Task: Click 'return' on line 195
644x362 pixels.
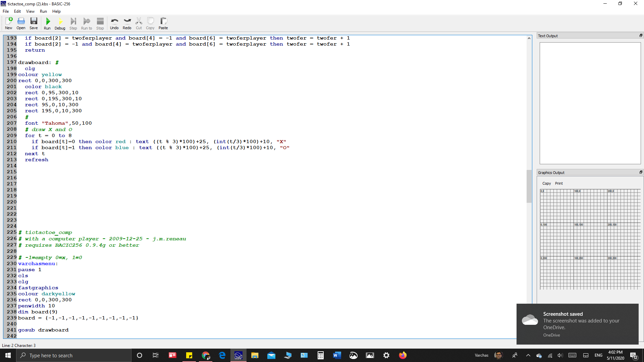Action: (35, 50)
